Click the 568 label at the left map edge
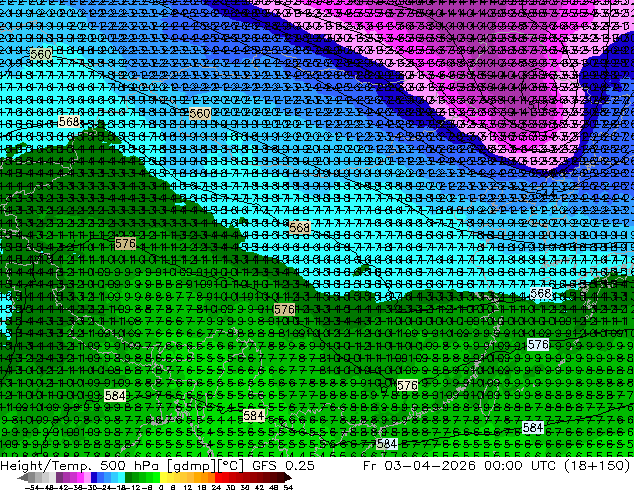Image resolution: width=634 pixels, height=490 pixels. [69, 121]
